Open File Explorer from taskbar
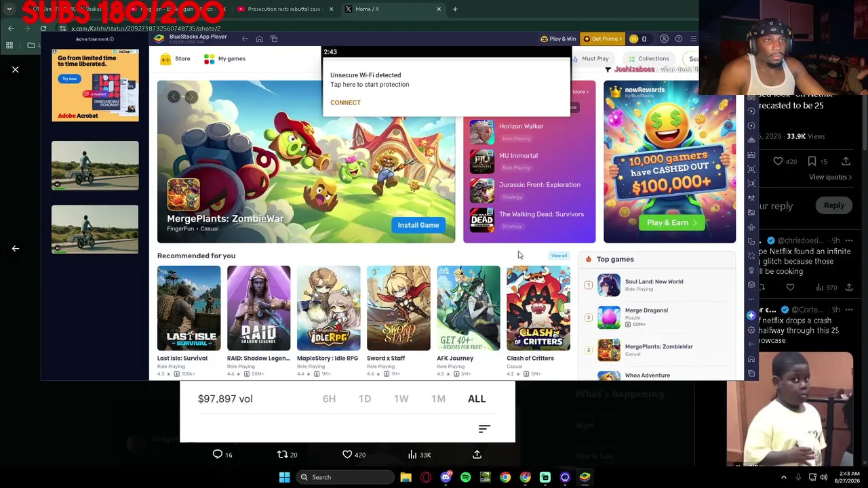 pos(406,477)
